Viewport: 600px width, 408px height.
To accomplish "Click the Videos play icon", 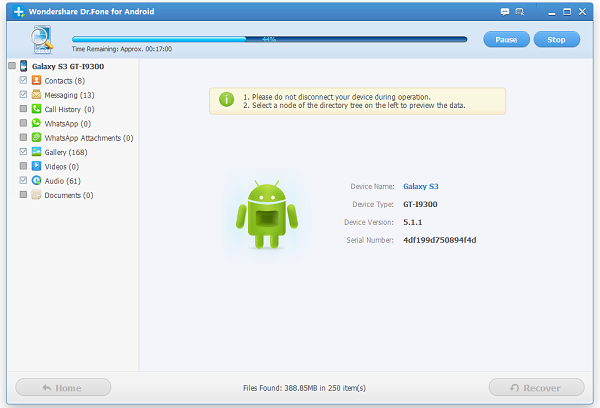I will click(x=36, y=166).
